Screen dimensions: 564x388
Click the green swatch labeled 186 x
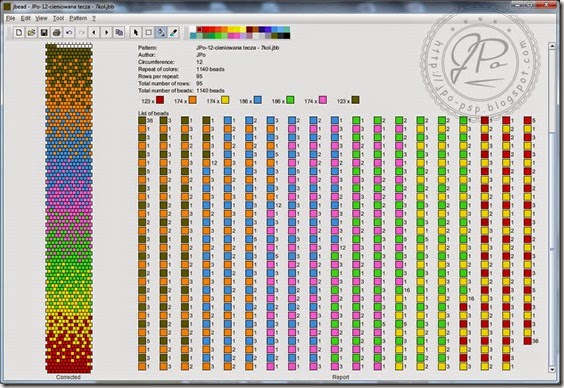[x=290, y=100]
